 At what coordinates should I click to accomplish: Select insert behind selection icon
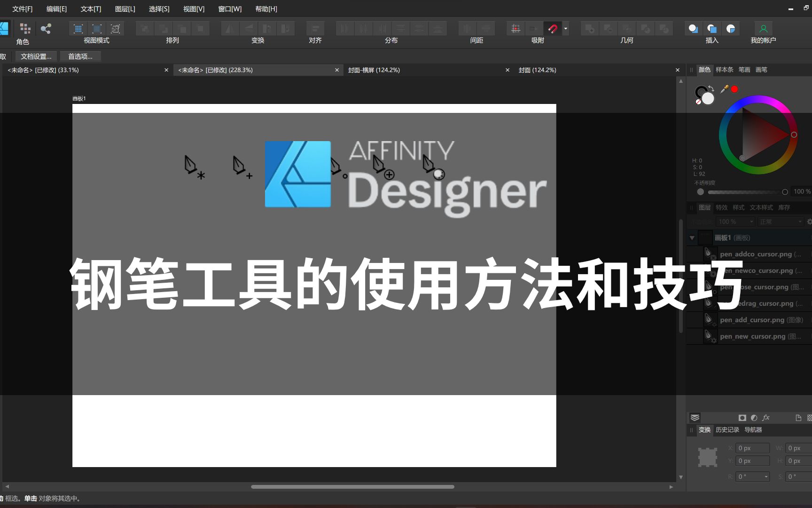tap(693, 29)
